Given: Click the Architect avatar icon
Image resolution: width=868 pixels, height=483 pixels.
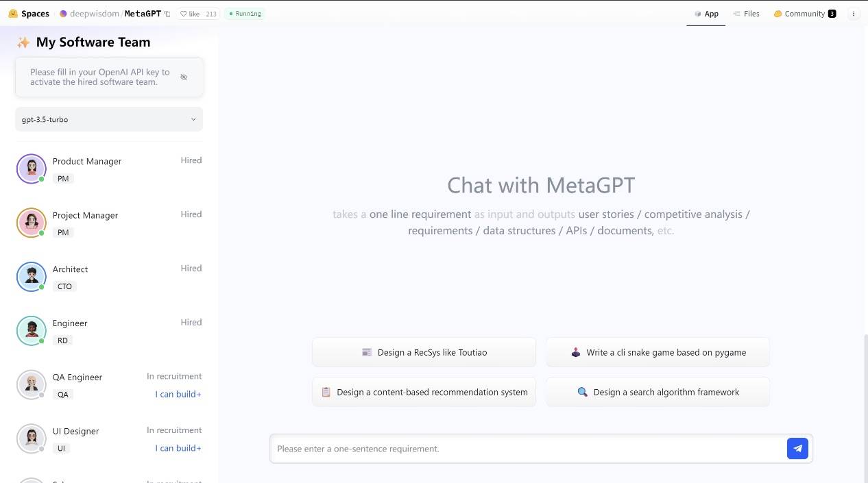Looking at the screenshot, I should click(x=31, y=276).
